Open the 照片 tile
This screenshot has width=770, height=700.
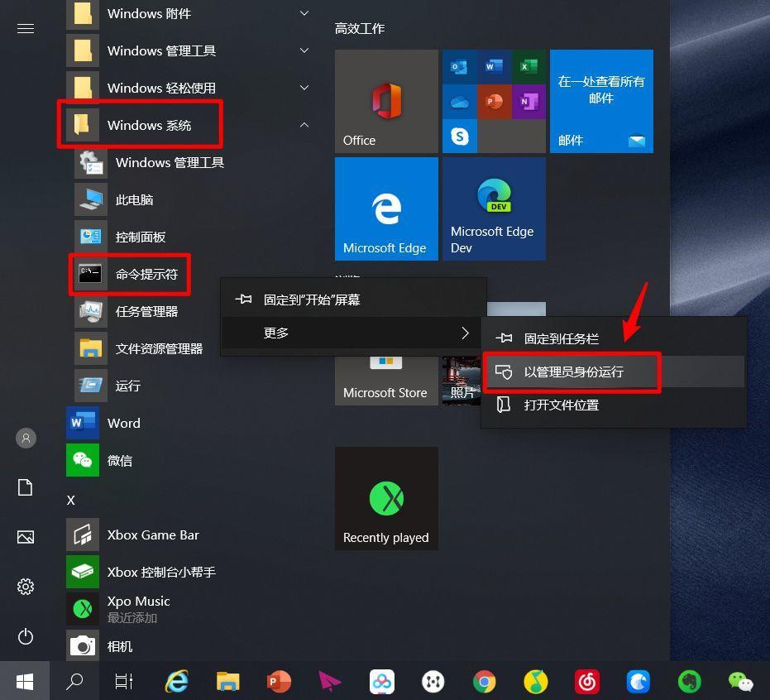click(x=462, y=381)
